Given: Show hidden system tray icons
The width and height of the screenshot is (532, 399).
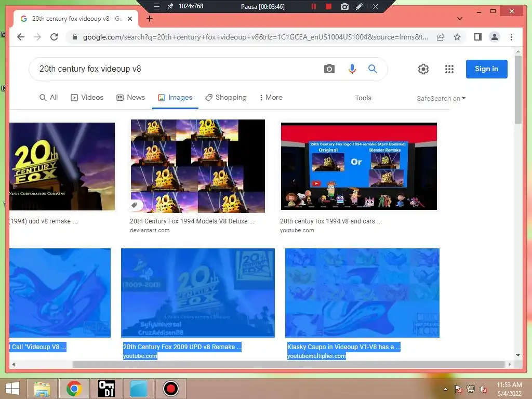Looking at the screenshot, I should click(445, 389).
